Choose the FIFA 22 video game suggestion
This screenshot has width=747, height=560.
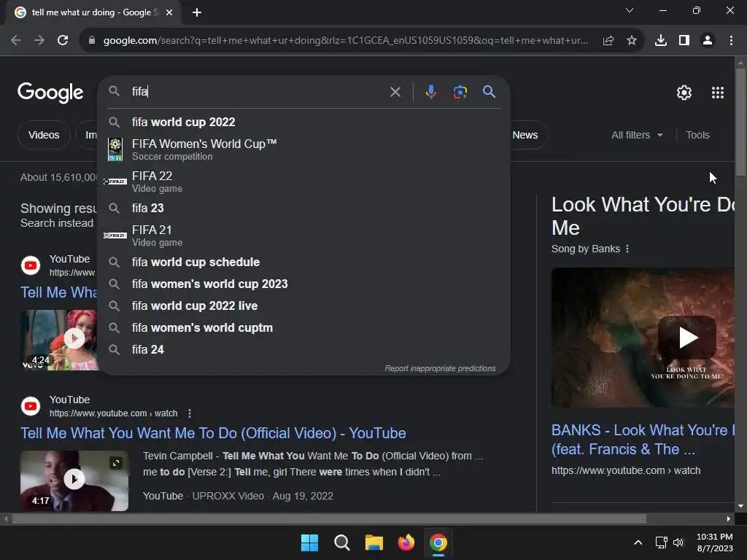click(304, 182)
